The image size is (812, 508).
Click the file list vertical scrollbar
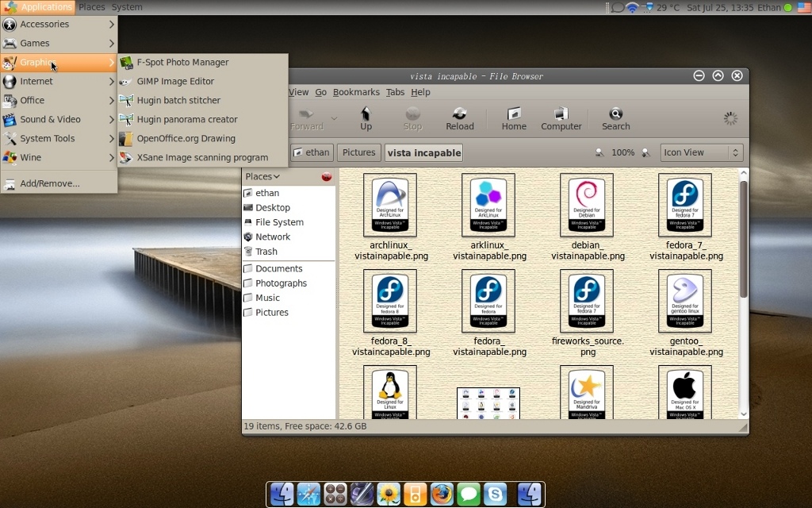744,239
